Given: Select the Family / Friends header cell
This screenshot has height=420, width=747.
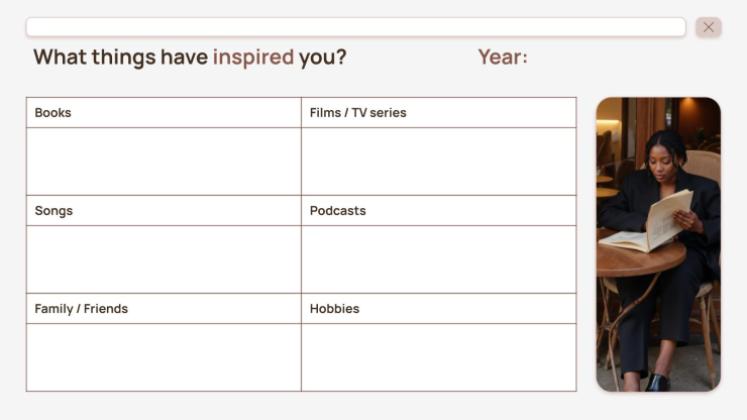Looking at the screenshot, I should [x=163, y=309].
